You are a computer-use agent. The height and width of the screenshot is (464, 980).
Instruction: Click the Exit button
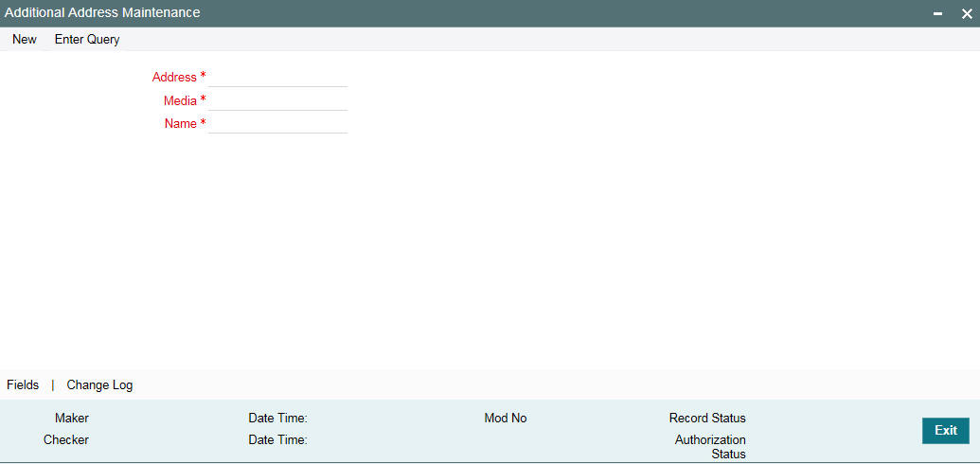pyautogui.click(x=946, y=430)
